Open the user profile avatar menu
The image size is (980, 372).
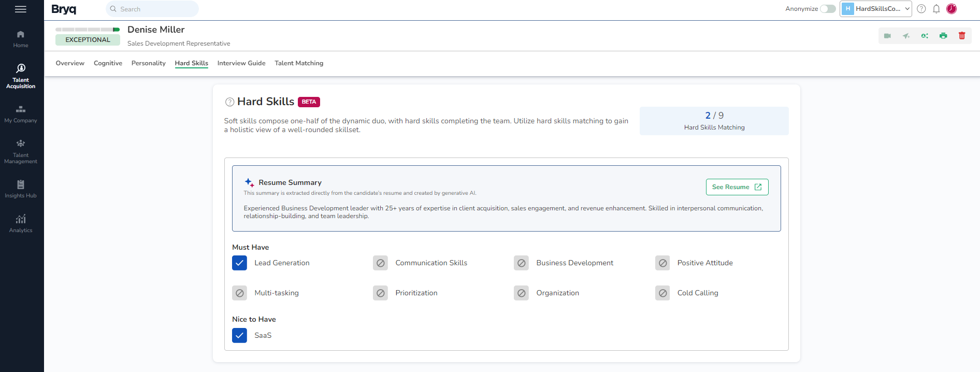(x=952, y=9)
